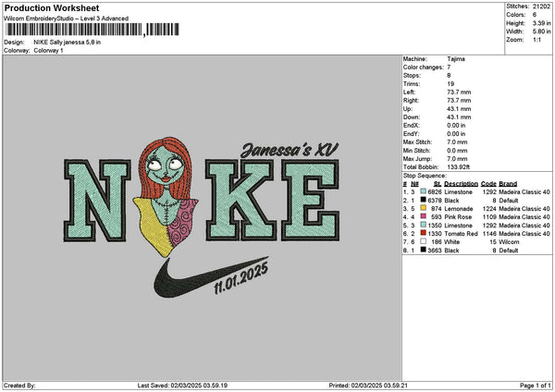Select the Lemonade color swatch

coord(422,209)
